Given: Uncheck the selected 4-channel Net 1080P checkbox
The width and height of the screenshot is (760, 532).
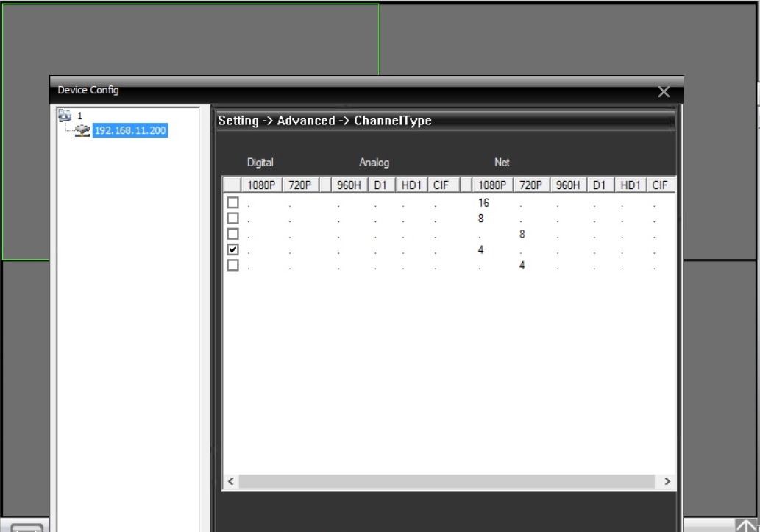Looking at the screenshot, I should tap(233, 250).
